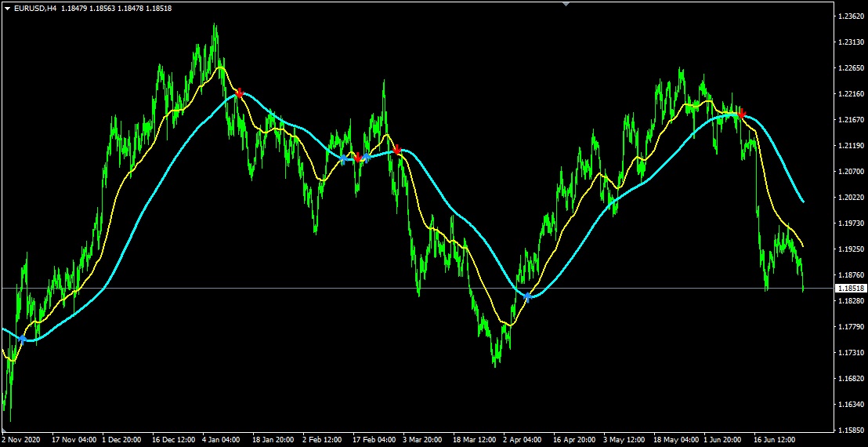Click the open price 1.18479 in header

tap(73, 9)
